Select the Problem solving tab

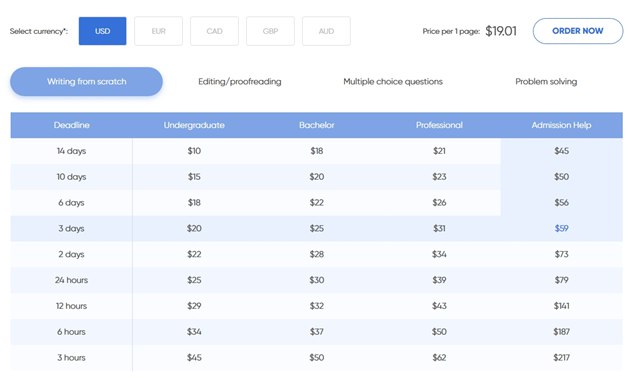pos(546,82)
